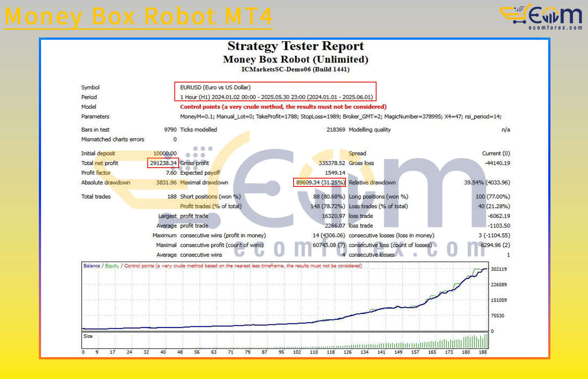
Task: Click Relative drawdown value 39.54% (4033.96)
Action: pos(487,183)
